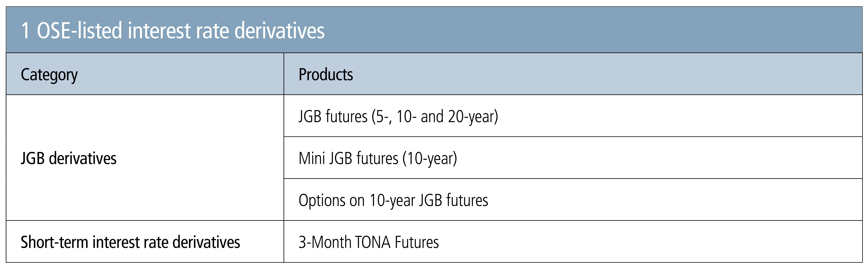The height and width of the screenshot is (269, 868).
Task: Click "3-Month" in the bottom product row
Action: point(324,242)
